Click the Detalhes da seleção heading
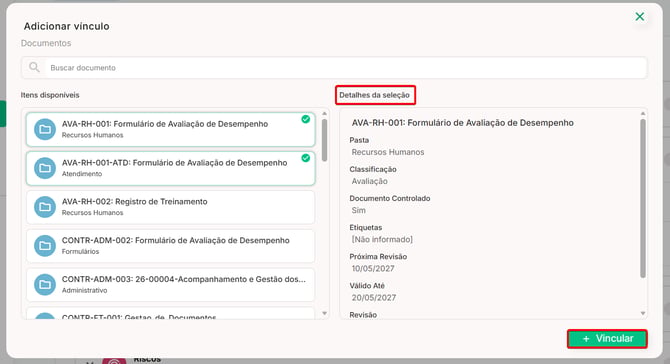 click(x=375, y=95)
